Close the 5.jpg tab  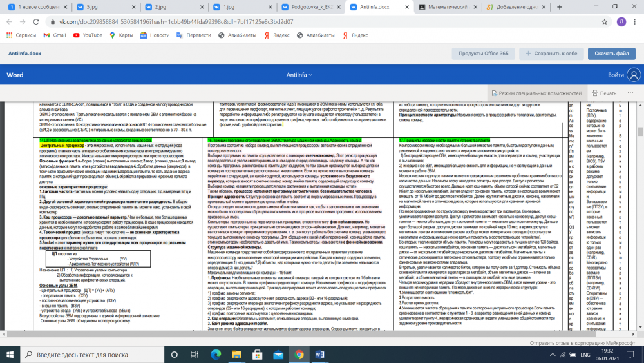[133, 7]
